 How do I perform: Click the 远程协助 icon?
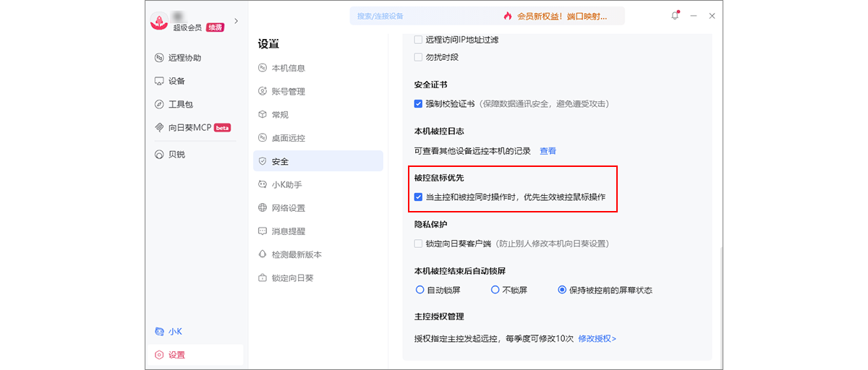point(160,58)
